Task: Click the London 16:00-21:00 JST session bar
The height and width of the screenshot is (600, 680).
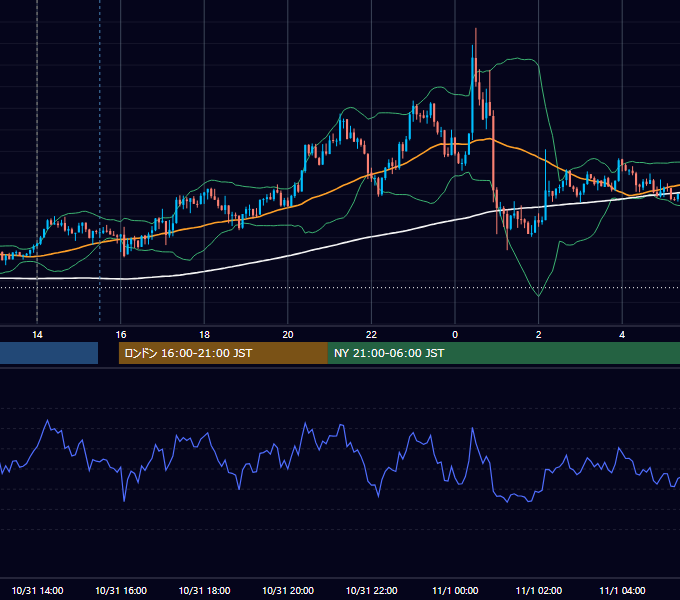Action: point(223,353)
